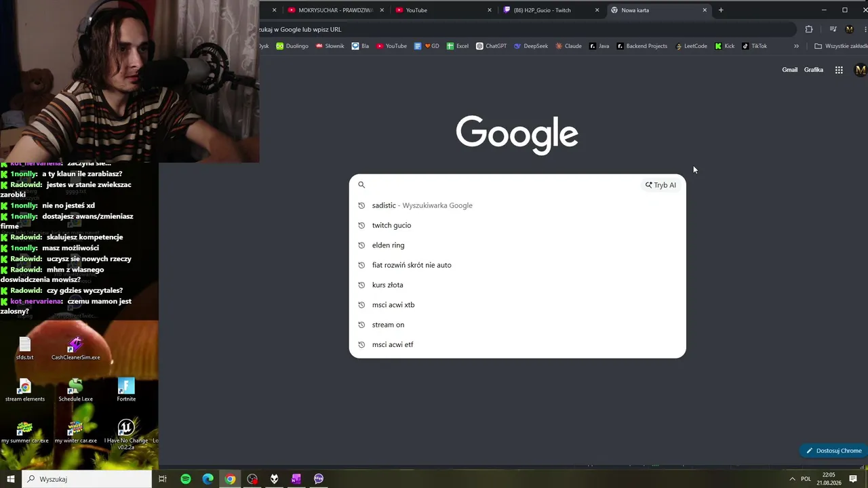868x488 pixels.
Task: Select the my summer car.exe shortcut
Action: (25, 432)
